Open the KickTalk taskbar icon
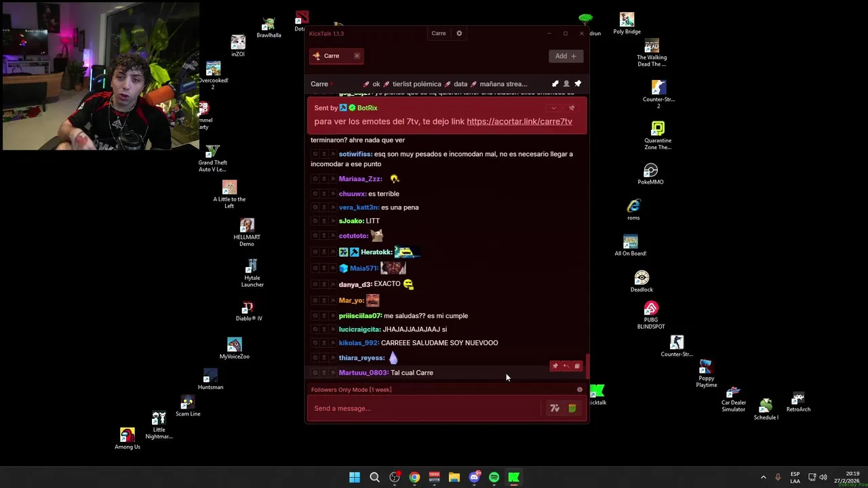 coord(514,477)
